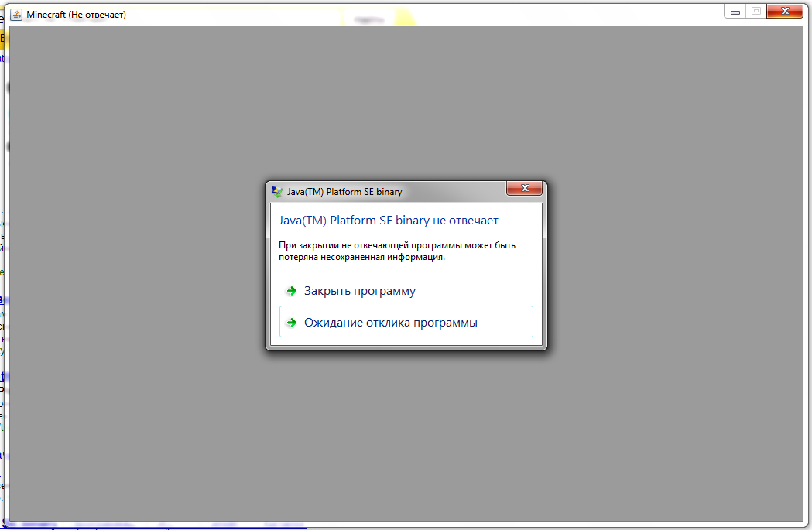Click the "Java(TM) Platform SE binary" dialog title
The image size is (812, 530).
(344, 192)
